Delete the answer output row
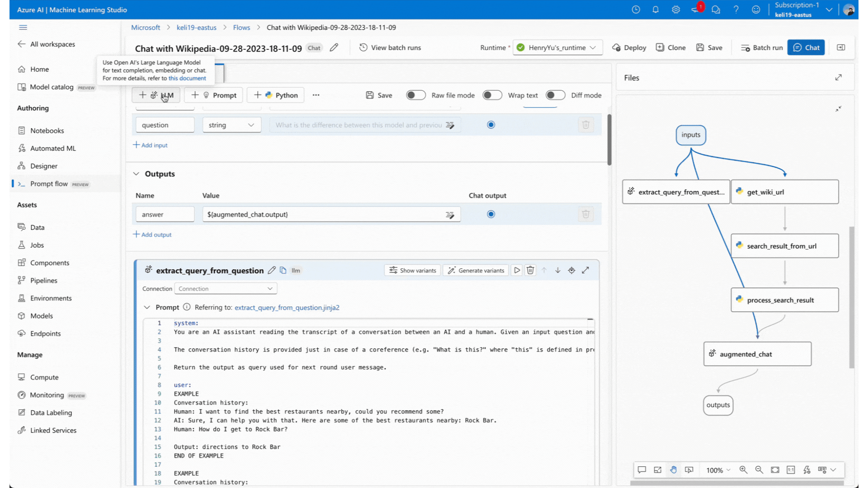The image size is (868, 488). [585, 214]
